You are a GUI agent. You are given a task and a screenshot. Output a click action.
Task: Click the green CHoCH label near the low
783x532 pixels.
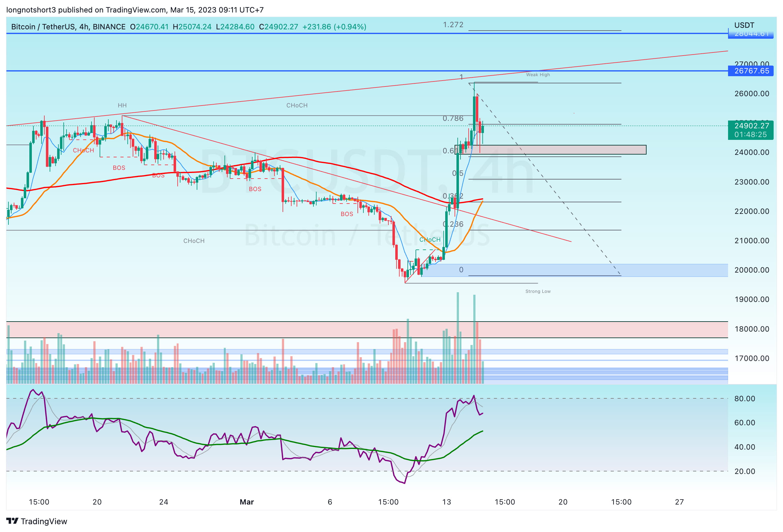pyautogui.click(x=430, y=239)
